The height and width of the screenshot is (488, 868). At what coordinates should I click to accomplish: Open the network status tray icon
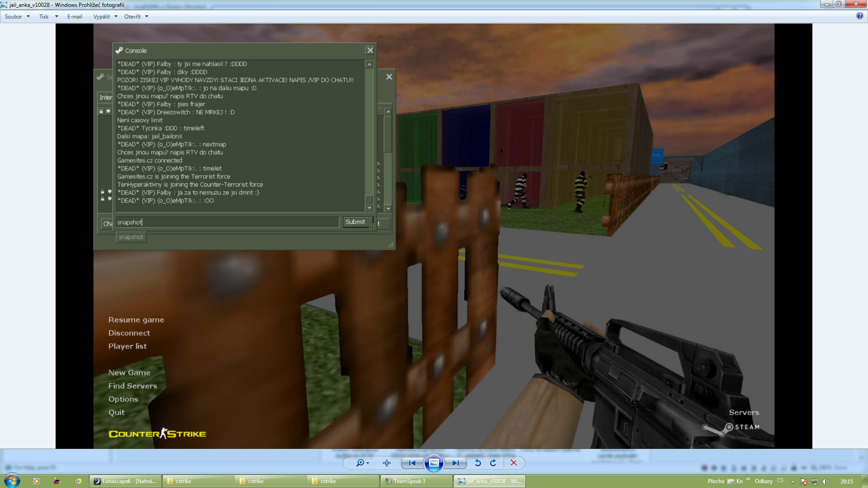(x=815, y=482)
